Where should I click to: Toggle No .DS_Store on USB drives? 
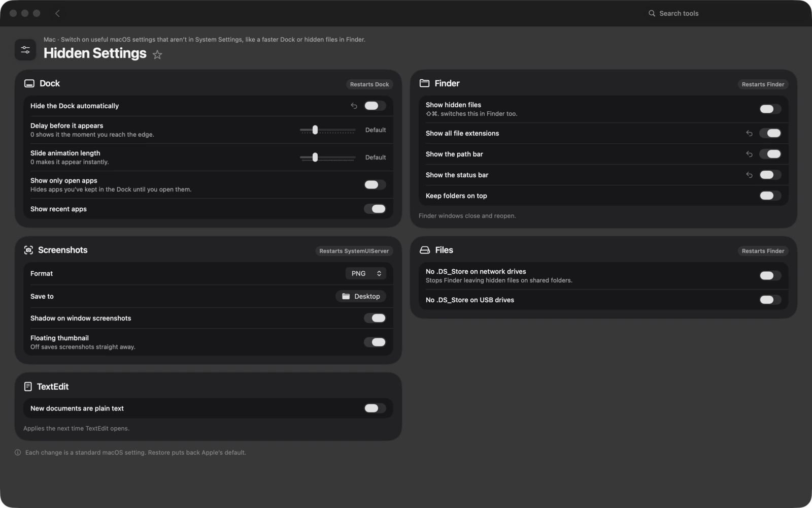coord(770,300)
